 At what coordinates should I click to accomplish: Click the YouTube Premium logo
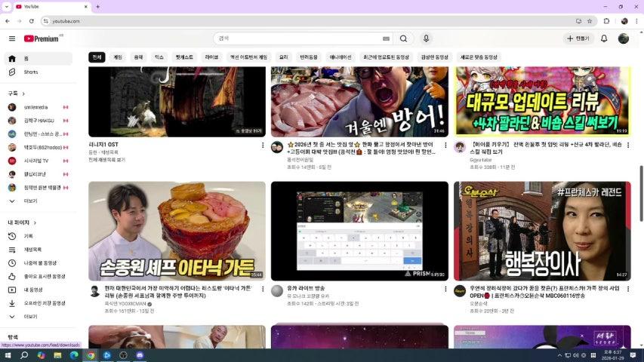[41, 38]
